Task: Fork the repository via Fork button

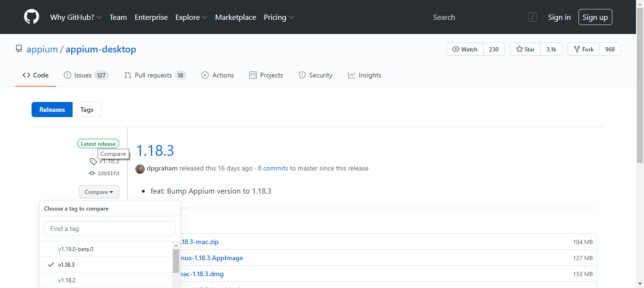Action: 583,50
